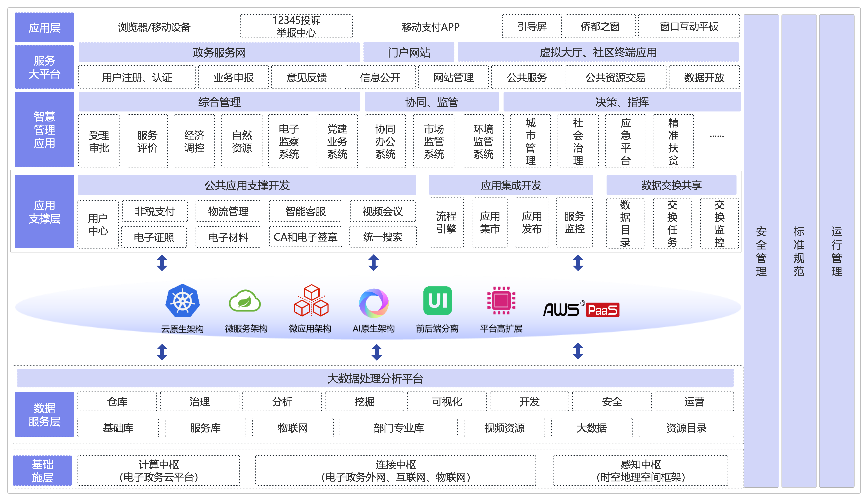The height and width of the screenshot is (501, 868).
Task: Click the 门户网站 header
Action: point(409,52)
